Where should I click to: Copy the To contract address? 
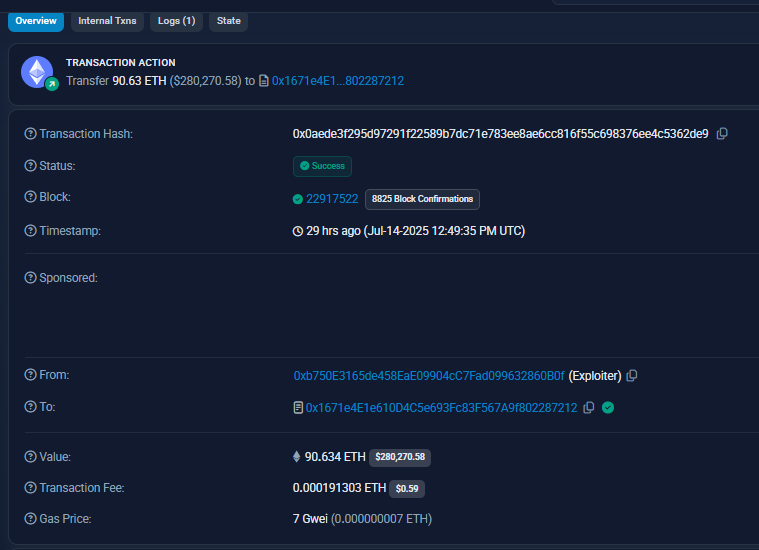pos(589,408)
